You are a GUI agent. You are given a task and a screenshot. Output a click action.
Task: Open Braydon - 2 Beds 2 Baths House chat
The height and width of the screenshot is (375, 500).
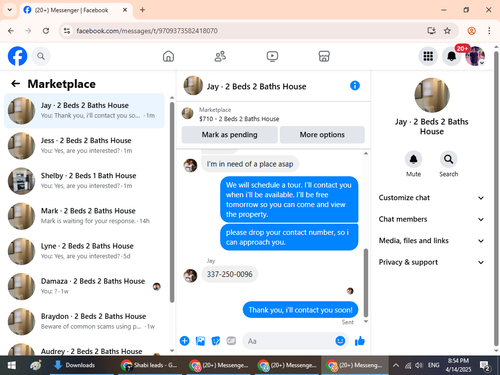[x=84, y=322]
